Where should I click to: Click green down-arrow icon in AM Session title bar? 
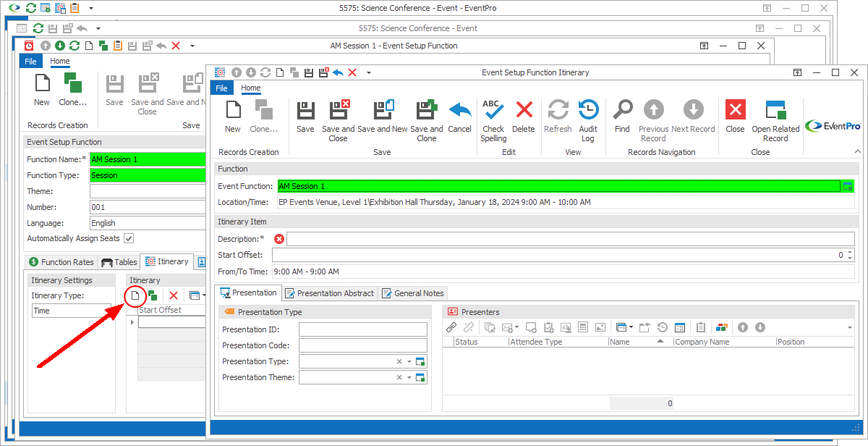click(x=60, y=46)
